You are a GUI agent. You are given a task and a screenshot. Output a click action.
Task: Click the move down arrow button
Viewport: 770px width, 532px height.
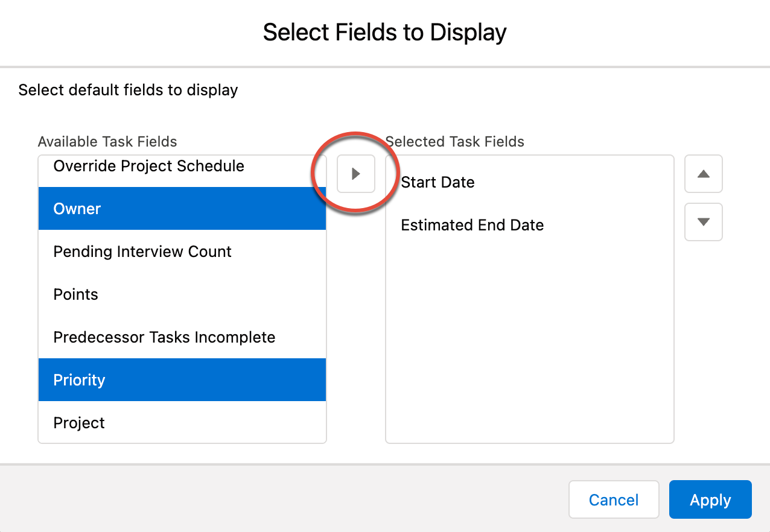[x=703, y=221]
